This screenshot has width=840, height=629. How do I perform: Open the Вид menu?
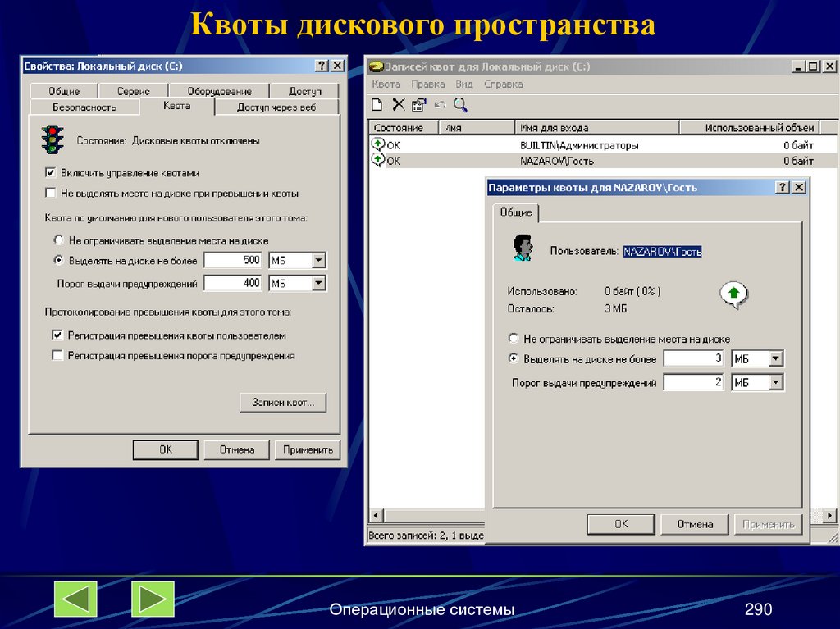tap(464, 84)
